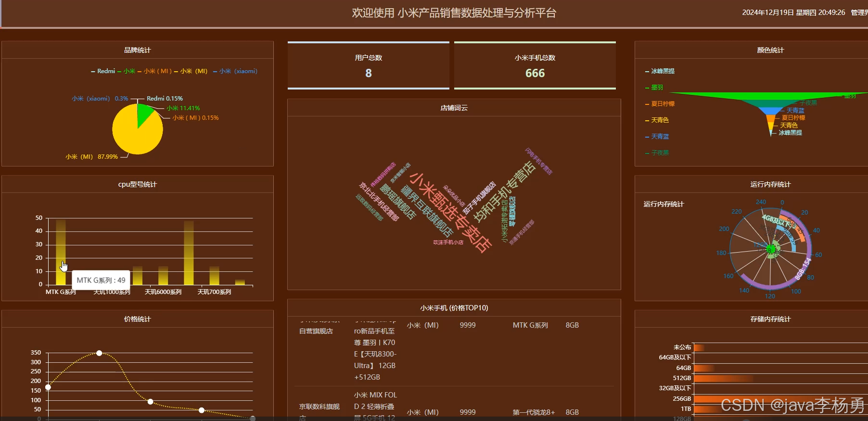Viewport: 868px width, 421px height.
Task: Click the 自营旗舰店 table cell
Action: pos(316,331)
